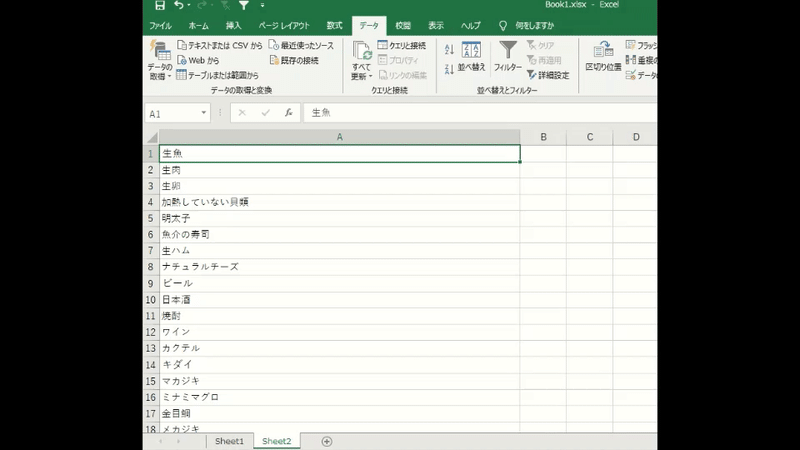Select cell containing ビール

[339, 283]
